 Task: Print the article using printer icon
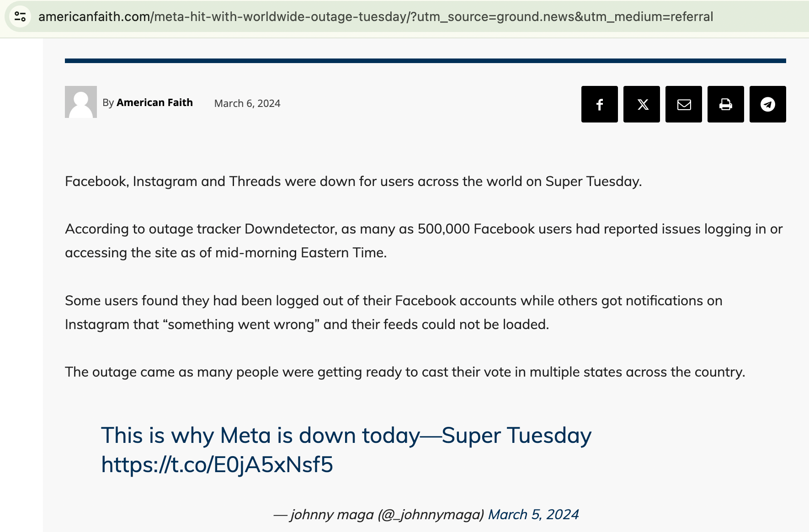[725, 104]
